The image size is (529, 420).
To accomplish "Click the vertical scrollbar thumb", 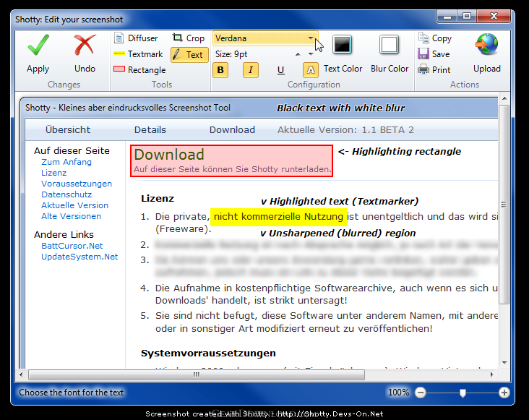I will 504,205.
